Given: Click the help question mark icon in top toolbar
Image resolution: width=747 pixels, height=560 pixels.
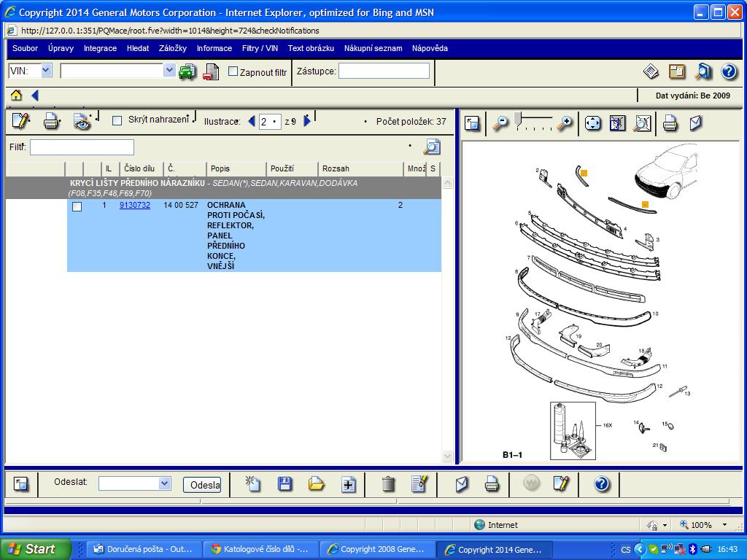Looking at the screenshot, I should click(728, 71).
